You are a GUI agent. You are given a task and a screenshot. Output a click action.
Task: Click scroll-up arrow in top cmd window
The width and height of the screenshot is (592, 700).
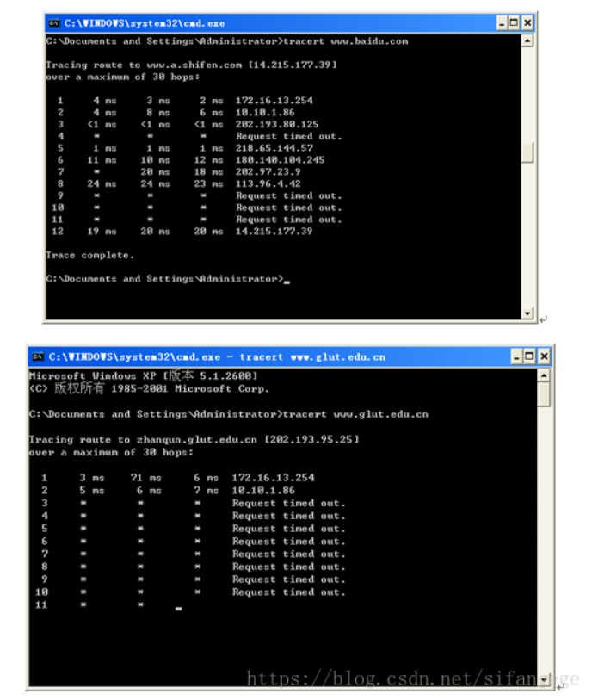coord(527,41)
